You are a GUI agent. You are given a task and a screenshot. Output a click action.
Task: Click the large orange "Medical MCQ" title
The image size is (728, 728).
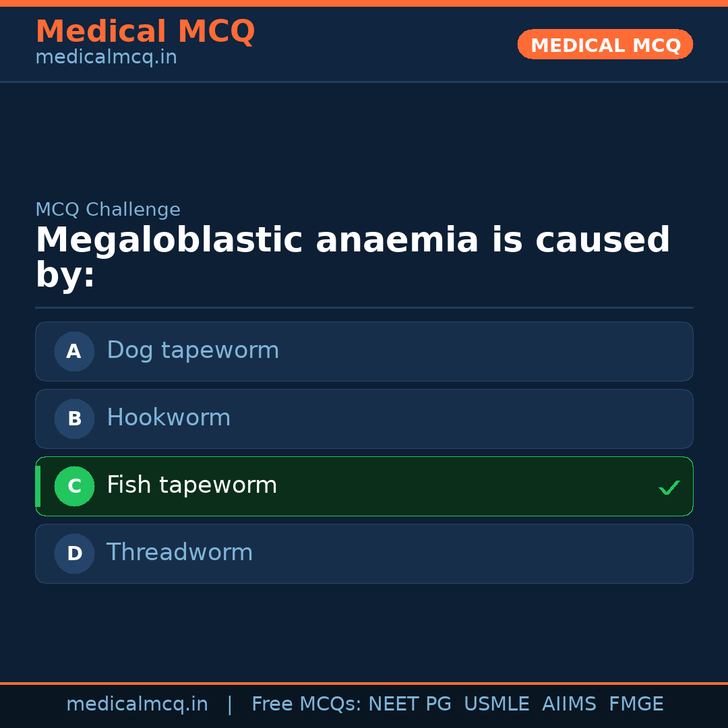pos(145,31)
